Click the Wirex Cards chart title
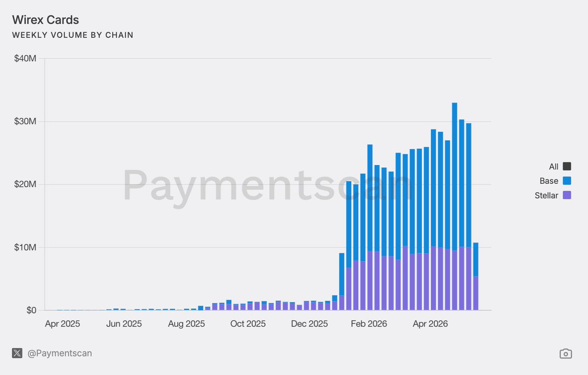The height and width of the screenshot is (375, 588). coord(46,20)
